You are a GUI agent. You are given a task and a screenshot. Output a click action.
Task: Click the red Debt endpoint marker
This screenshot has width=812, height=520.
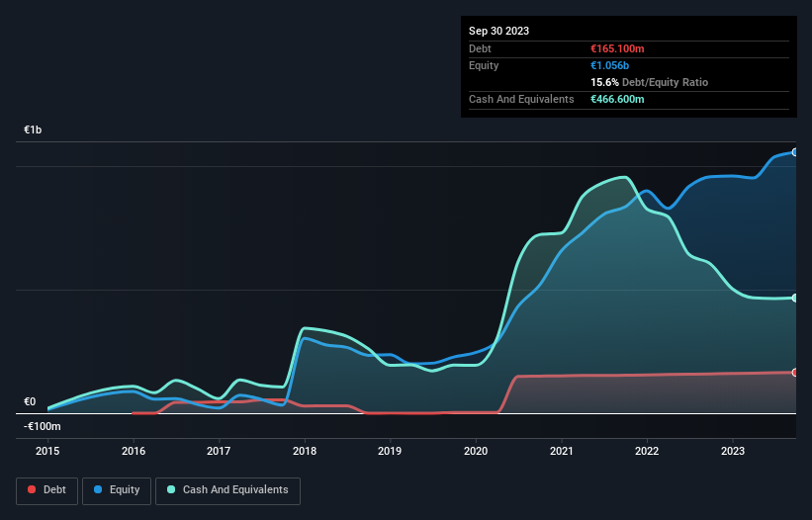point(795,373)
